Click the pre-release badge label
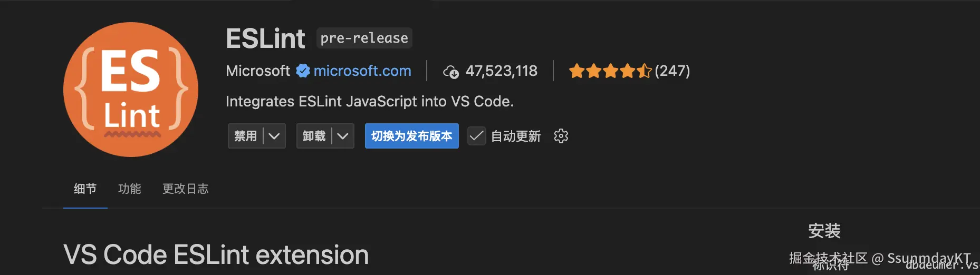 [x=364, y=38]
